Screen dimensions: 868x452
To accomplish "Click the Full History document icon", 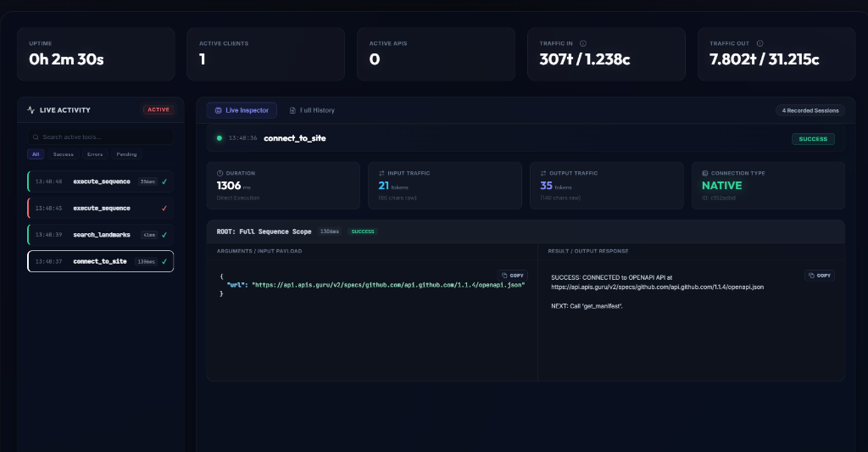I will [292, 111].
